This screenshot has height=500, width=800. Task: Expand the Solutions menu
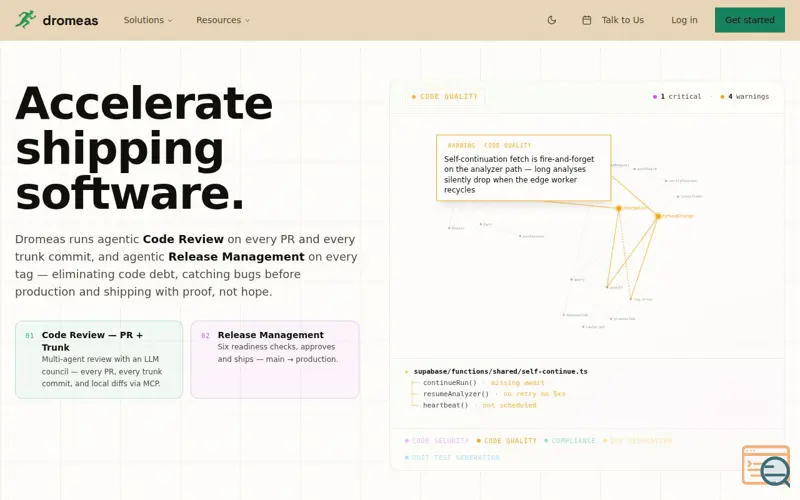148,20
